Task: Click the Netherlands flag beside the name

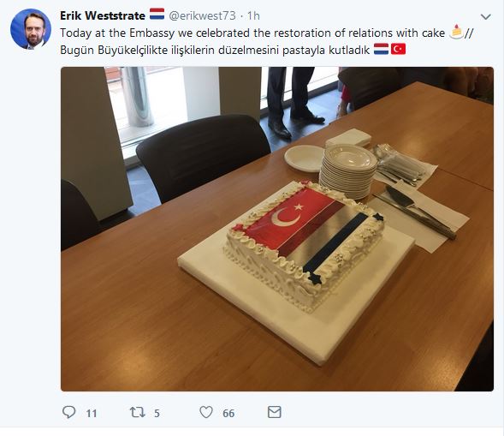Action: 157,15
